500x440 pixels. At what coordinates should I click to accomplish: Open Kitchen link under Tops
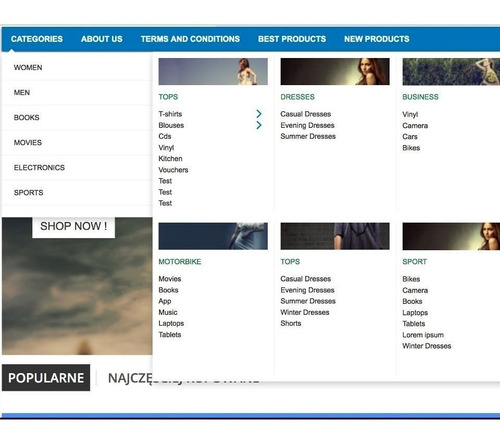click(x=170, y=159)
